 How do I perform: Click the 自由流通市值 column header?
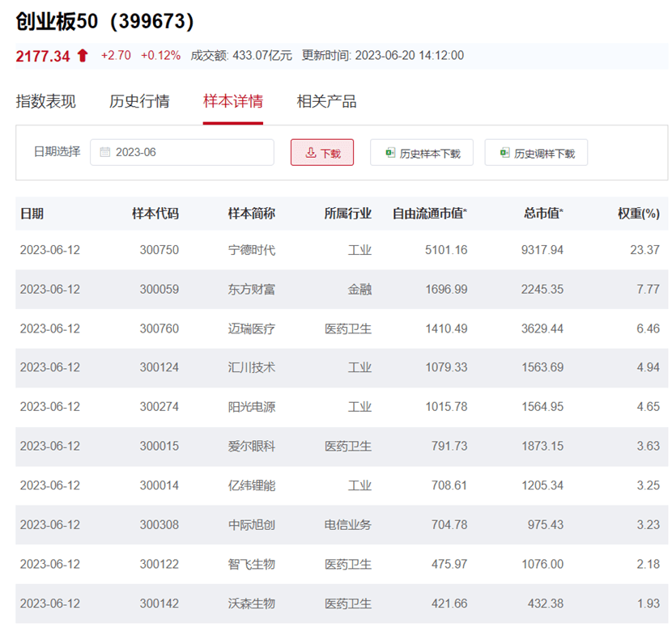430,214
